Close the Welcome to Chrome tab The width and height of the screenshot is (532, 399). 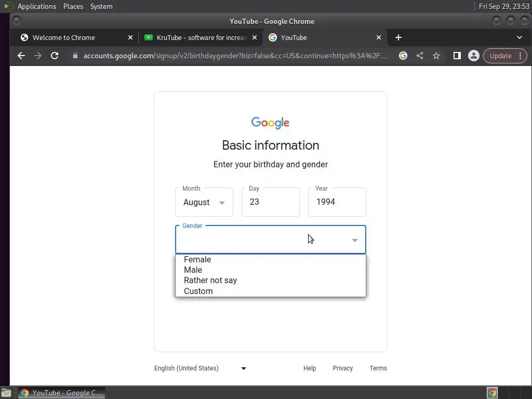(x=130, y=37)
